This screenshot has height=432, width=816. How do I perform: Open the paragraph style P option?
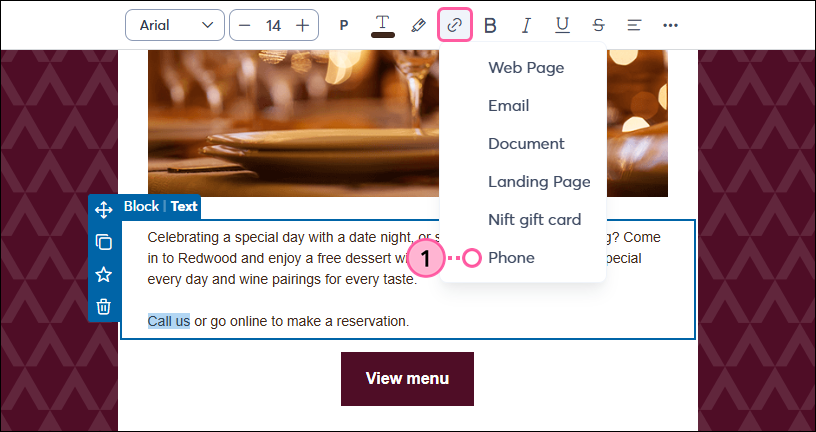[x=343, y=25]
